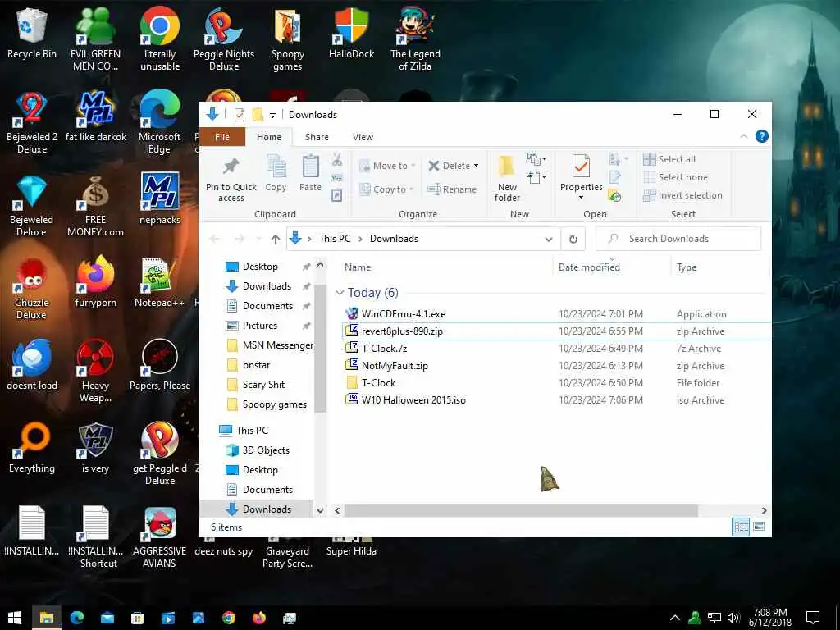
Task: Open volume control in system tray
Action: pos(733,618)
